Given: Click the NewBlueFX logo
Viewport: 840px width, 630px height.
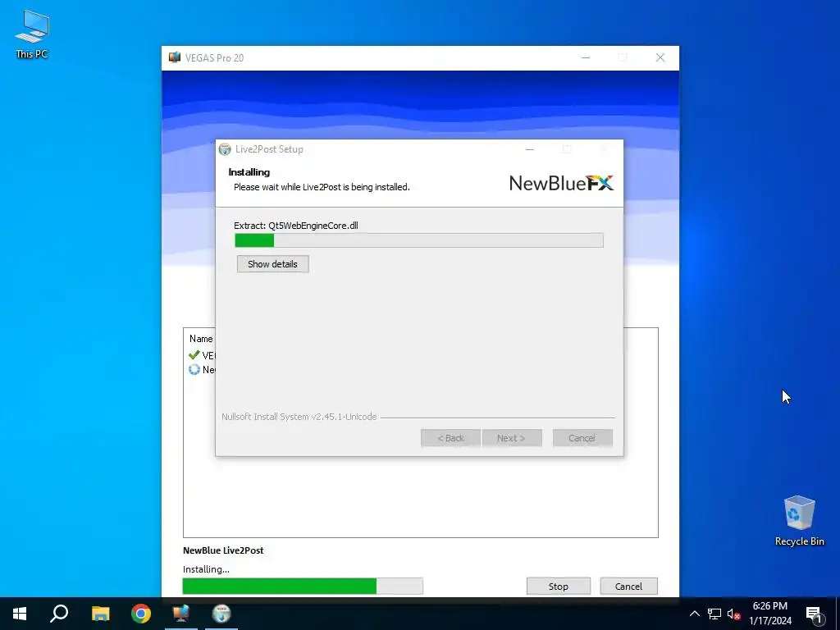Looking at the screenshot, I should point(561,183).
